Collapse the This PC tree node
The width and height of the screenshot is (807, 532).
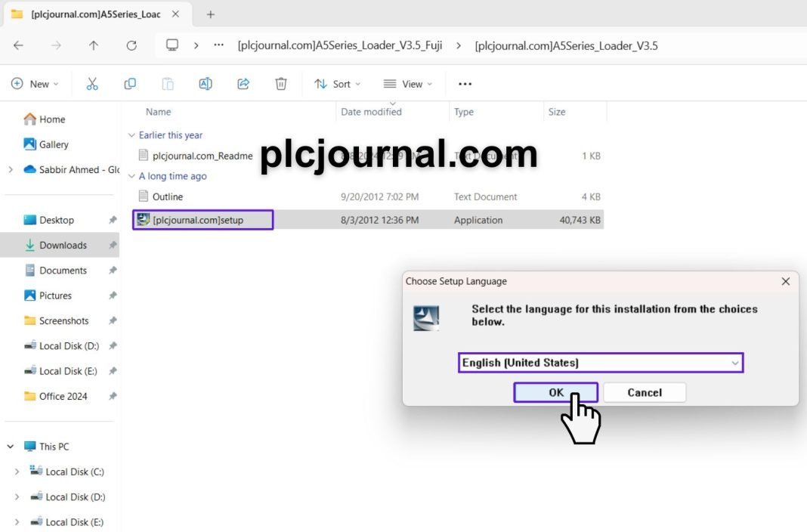[x=11, y=447]
